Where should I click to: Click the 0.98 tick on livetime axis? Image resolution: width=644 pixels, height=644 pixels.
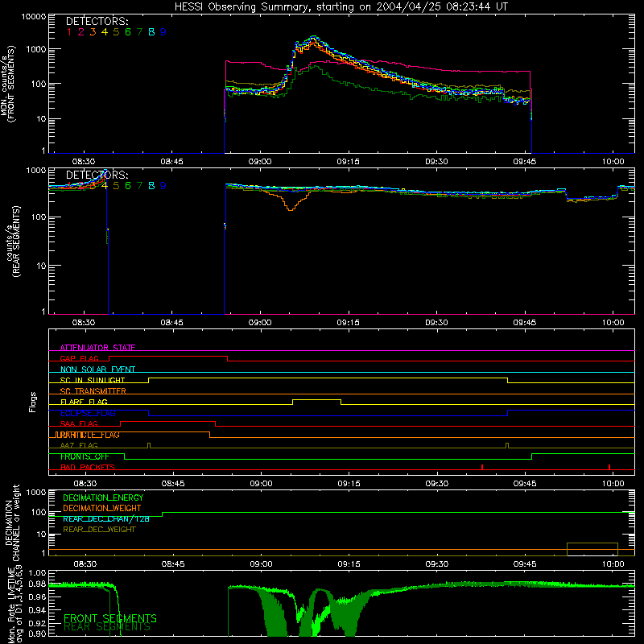click(37, 584)
